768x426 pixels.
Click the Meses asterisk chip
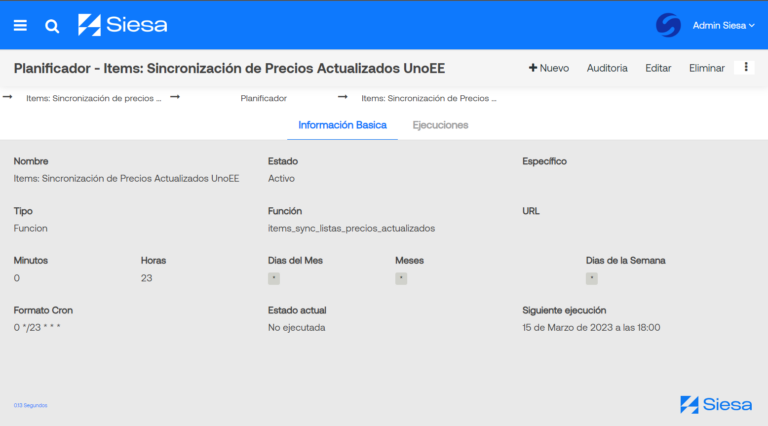(x=401, y=279)
